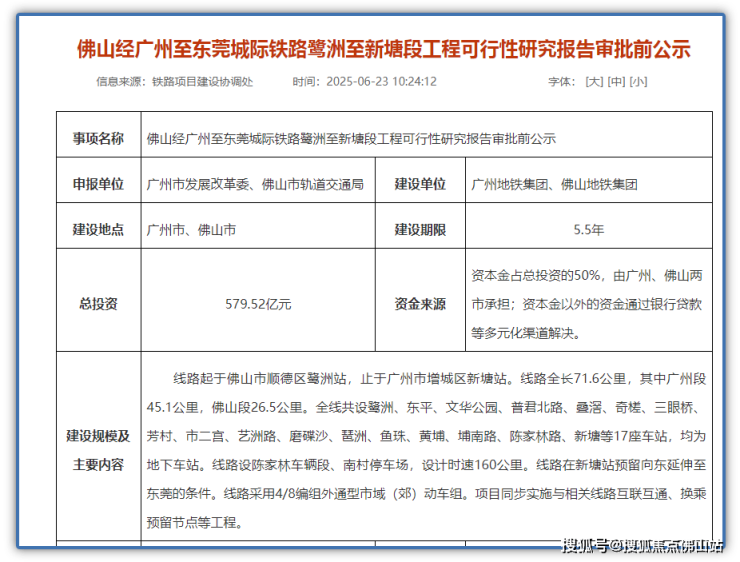Select line starting 地下车站。线路设陈家林车辆段
Screen dimensions: 740x562
426,465
